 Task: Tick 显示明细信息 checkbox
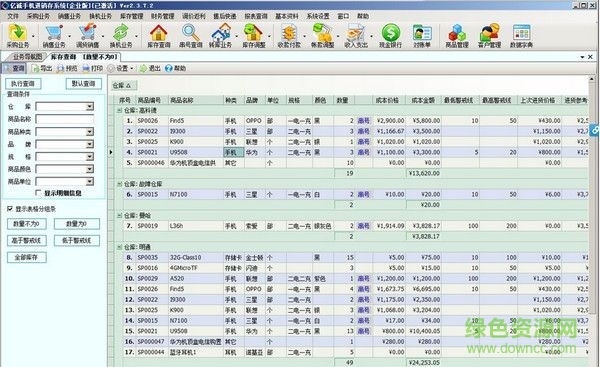38,193
